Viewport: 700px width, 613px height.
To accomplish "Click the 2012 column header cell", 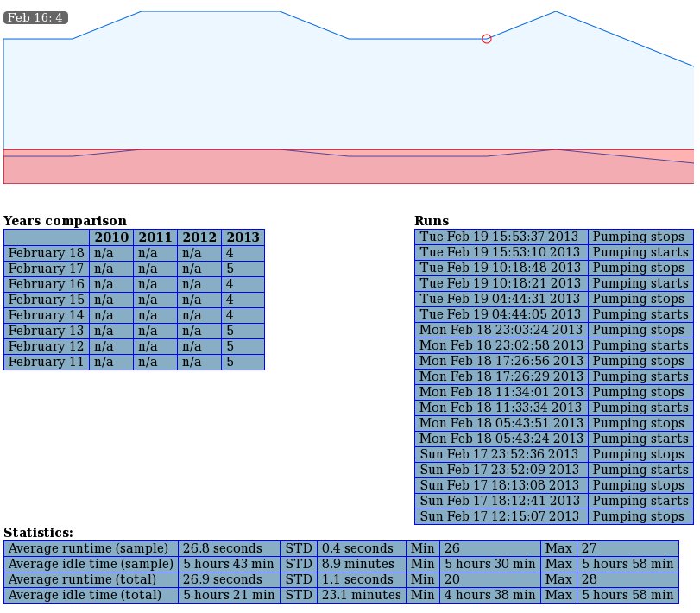I will pos(199,237).
